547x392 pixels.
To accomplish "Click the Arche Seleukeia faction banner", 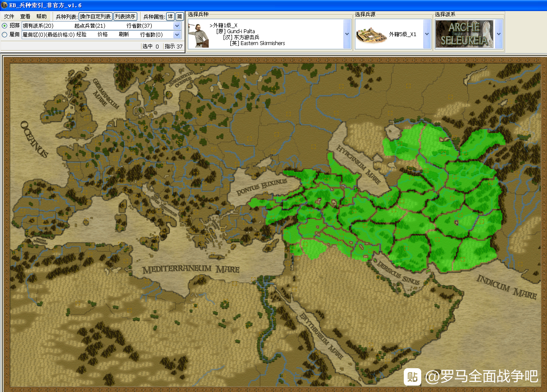I will pyautogui.click(x=465, y=34).
